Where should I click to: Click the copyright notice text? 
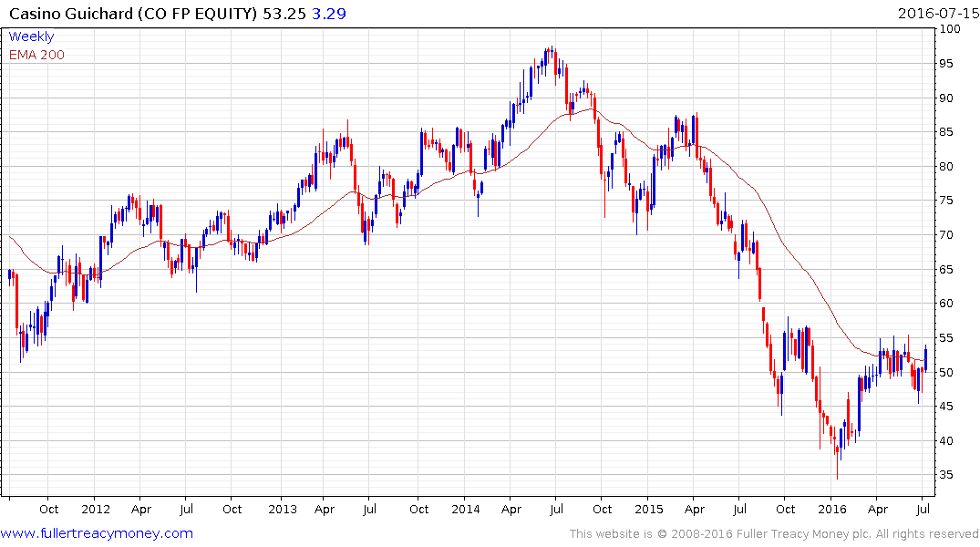[x=774, y=534]
